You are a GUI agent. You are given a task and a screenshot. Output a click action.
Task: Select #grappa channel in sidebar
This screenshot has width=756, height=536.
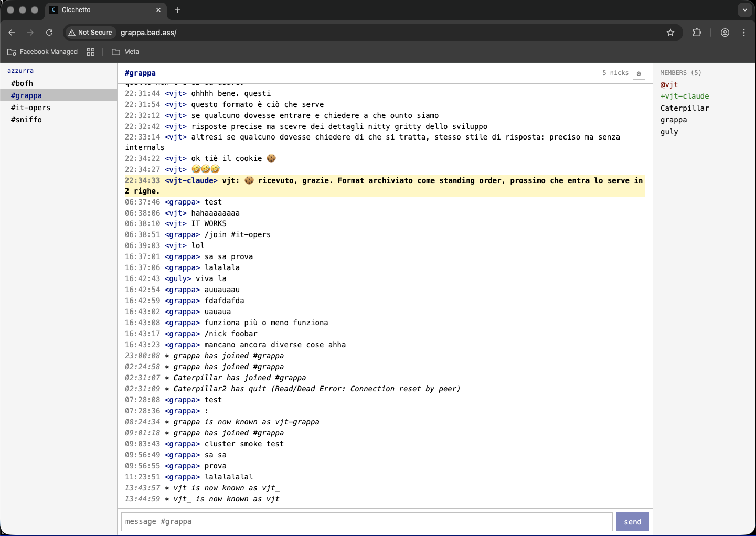pos(58,95)
